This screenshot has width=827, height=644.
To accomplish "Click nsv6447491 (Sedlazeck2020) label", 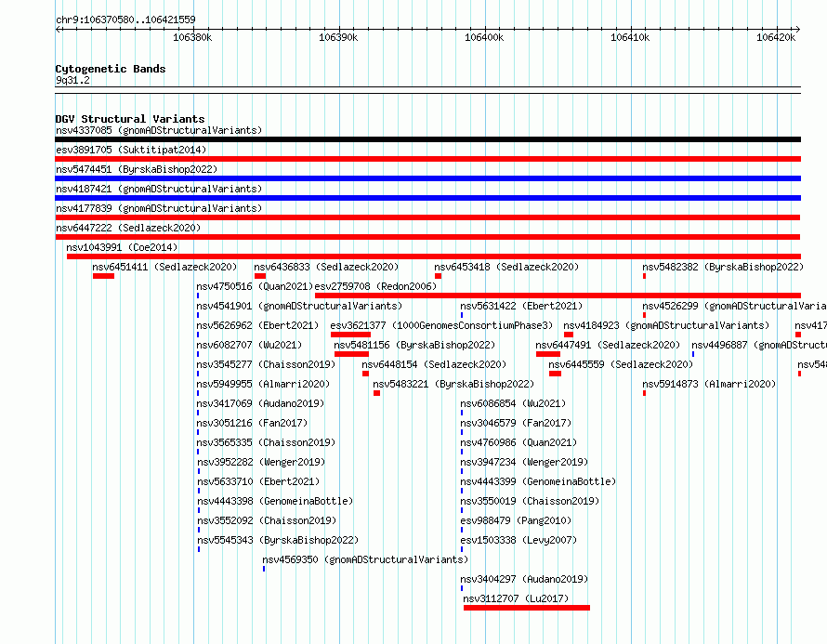I will tap(608, 345).
